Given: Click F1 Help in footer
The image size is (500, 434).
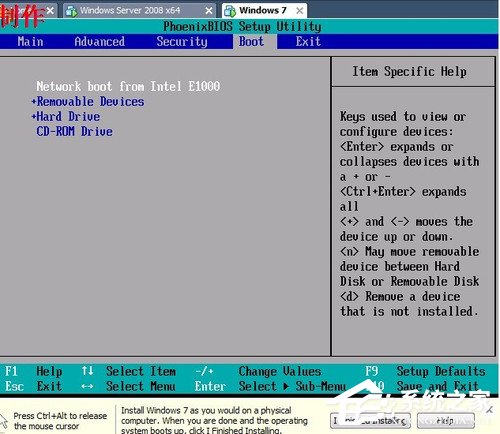Looking at the screenshot, I should point(33,371).
